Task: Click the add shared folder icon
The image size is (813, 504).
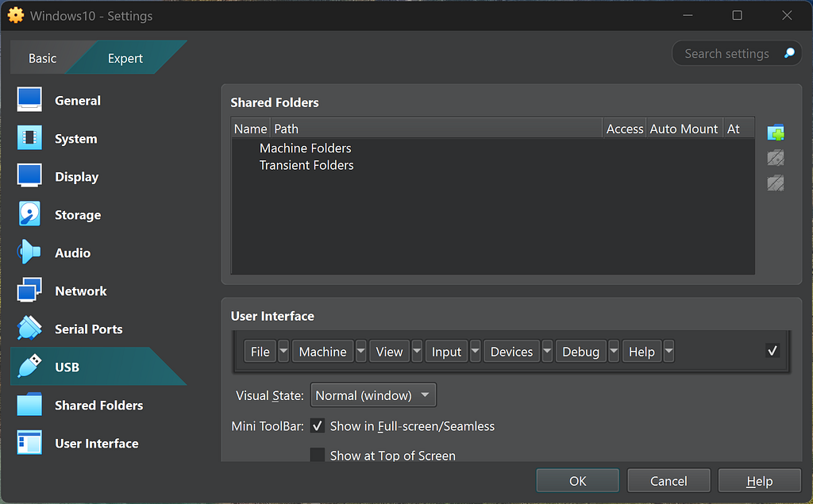Action: tap(776, 133)
